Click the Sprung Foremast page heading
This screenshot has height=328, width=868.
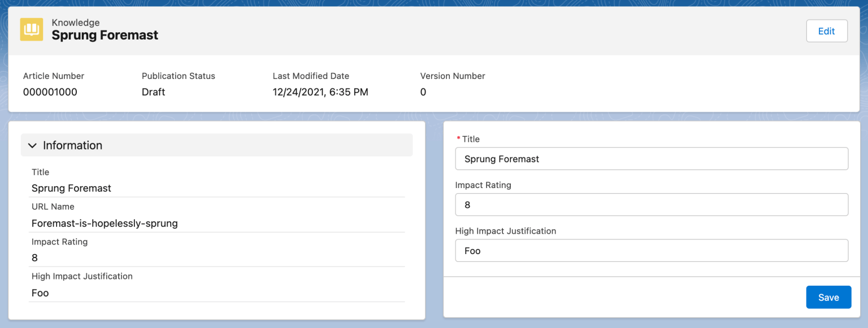(105, 35)
